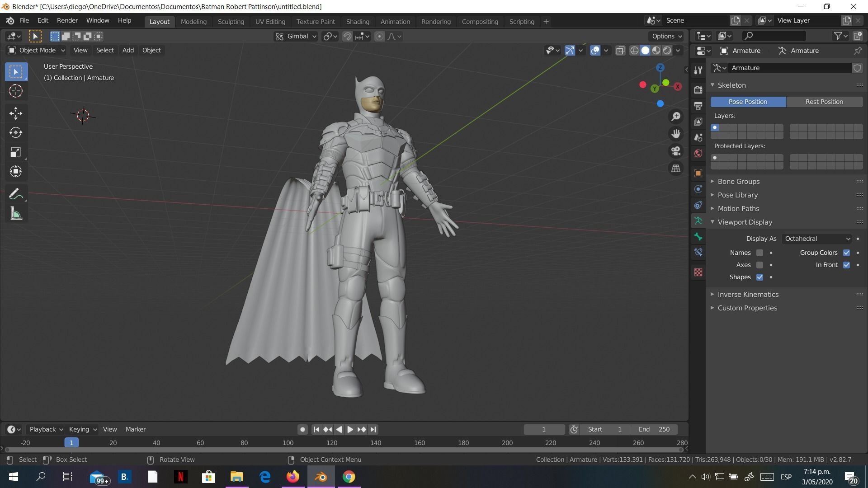Switch to UV Editing workspace tab
Screen dimensions: 868x488
pos(270,21)
